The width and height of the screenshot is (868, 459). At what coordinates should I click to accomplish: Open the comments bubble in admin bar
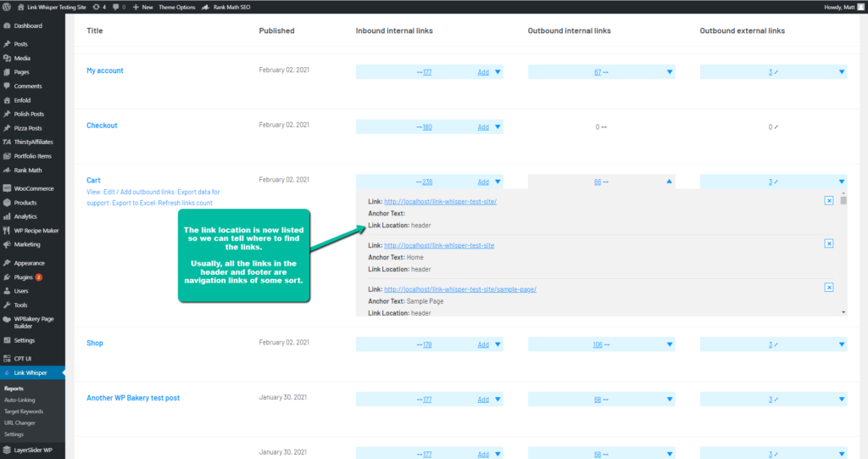coord(119,7)
